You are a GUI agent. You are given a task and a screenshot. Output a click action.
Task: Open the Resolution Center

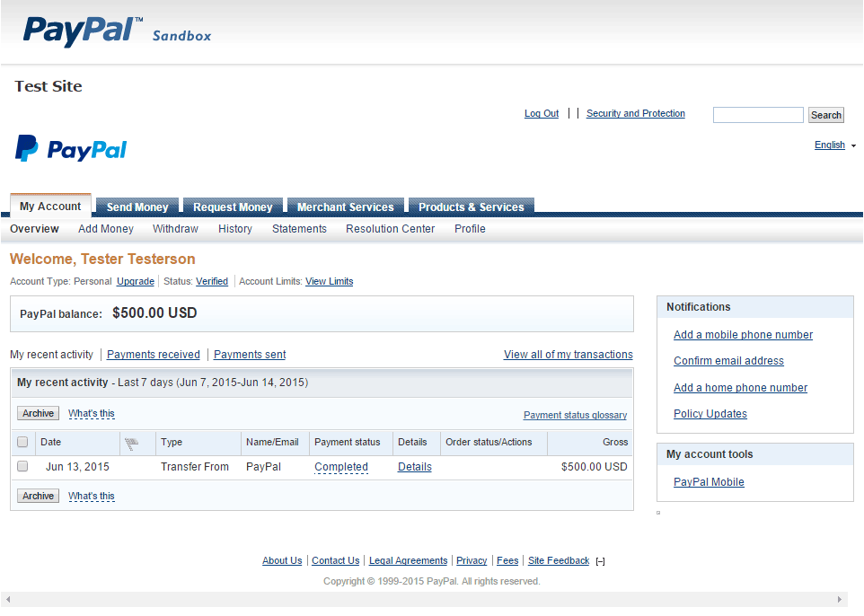(390, 229)
